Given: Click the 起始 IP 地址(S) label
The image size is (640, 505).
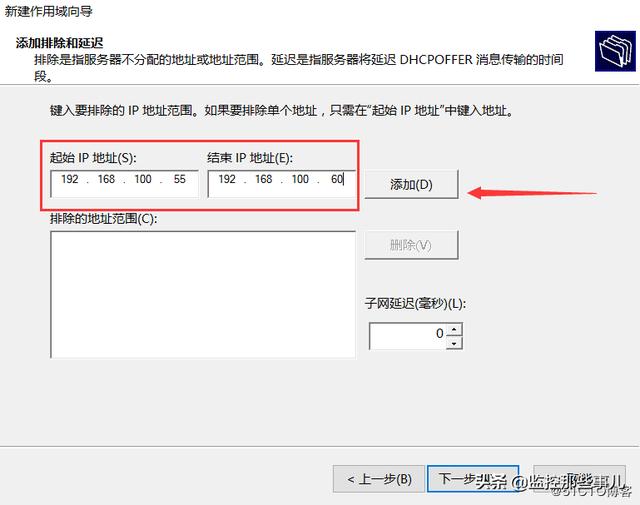Looking at the screenshot, I should pyautogui.click(x=93, y=158).
